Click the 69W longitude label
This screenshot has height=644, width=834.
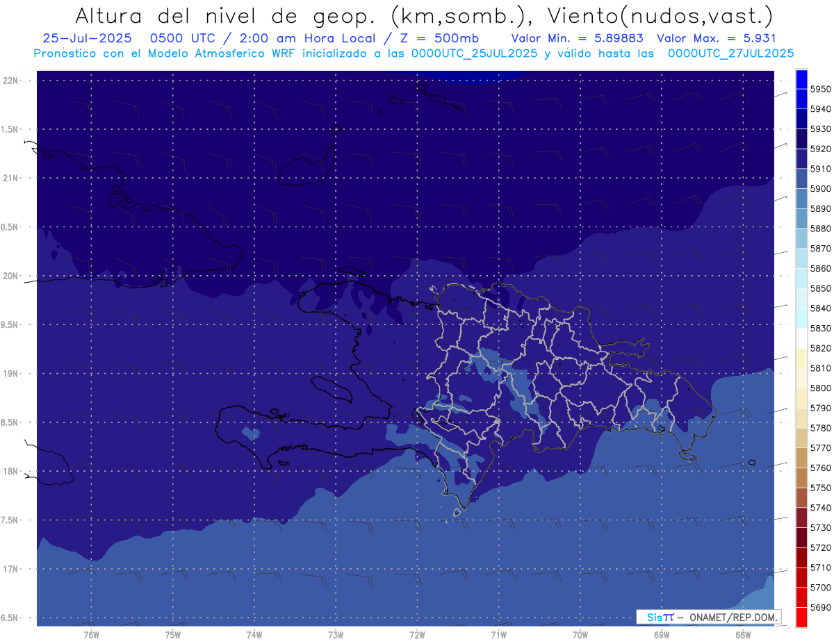pyautogui.click(x=662, y=634)
